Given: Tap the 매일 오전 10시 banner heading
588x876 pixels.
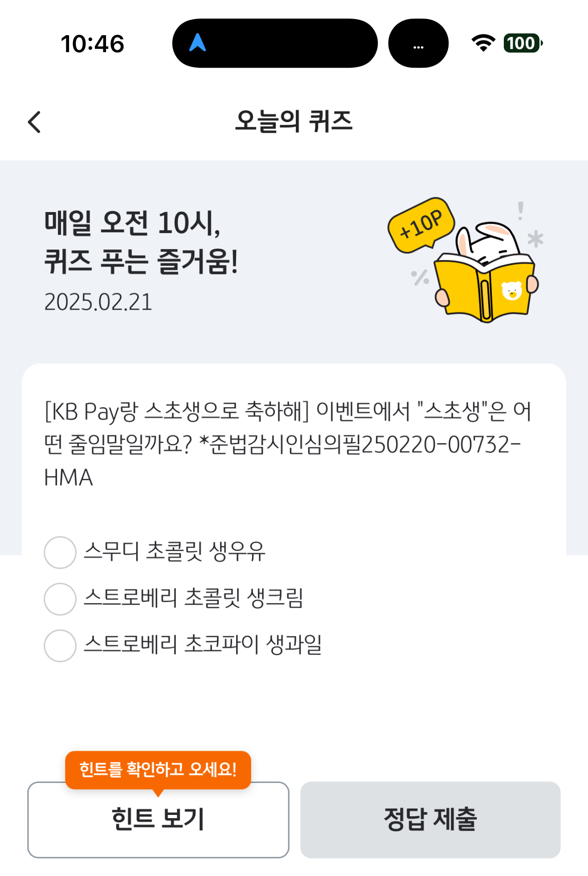Looking at the screenshot, I should click(x=141, y=242).
